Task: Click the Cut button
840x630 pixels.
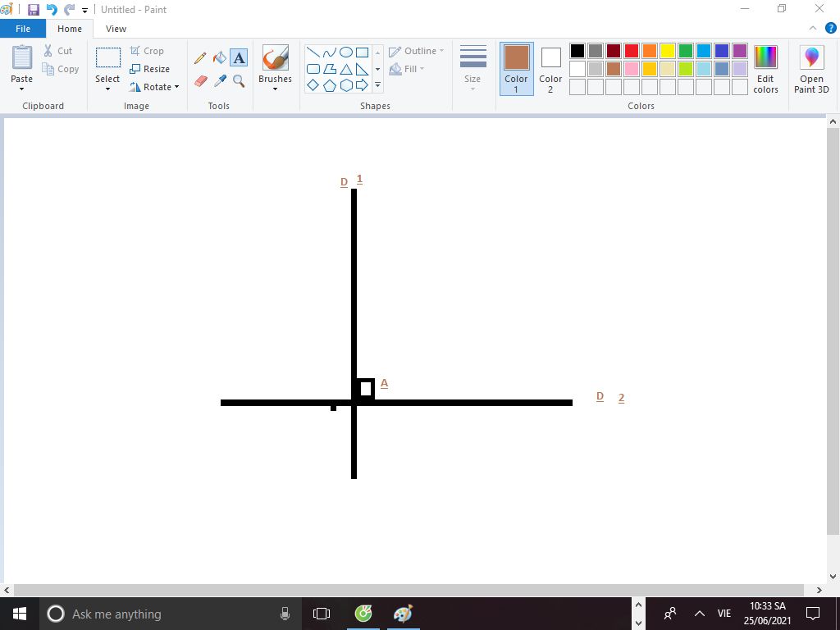Action: pyautogui.click(x=58, y=51)
